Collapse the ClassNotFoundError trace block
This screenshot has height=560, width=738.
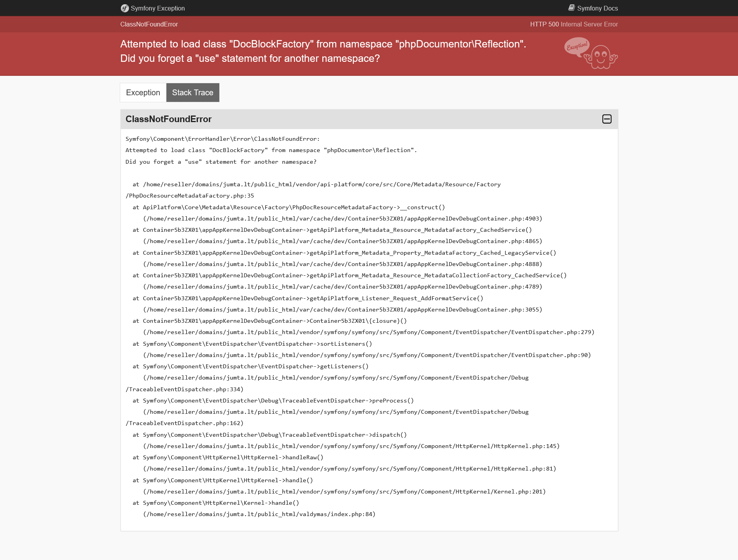point(607,119)
